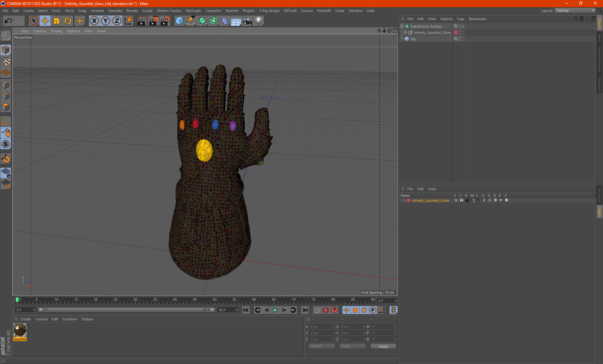603x364 pixels.
Task: Open the MoGraph menu
Action: click(x=193, y=11)
